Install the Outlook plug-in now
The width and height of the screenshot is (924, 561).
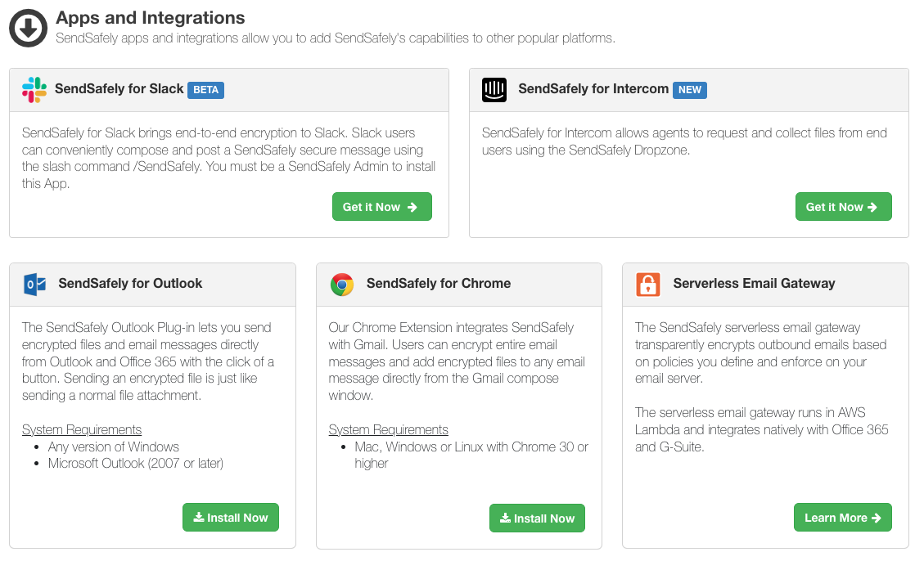(231, 518)
